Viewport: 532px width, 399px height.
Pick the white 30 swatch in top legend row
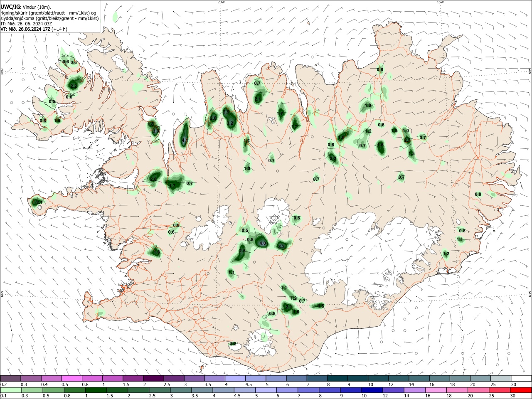(x=521, y=378)
